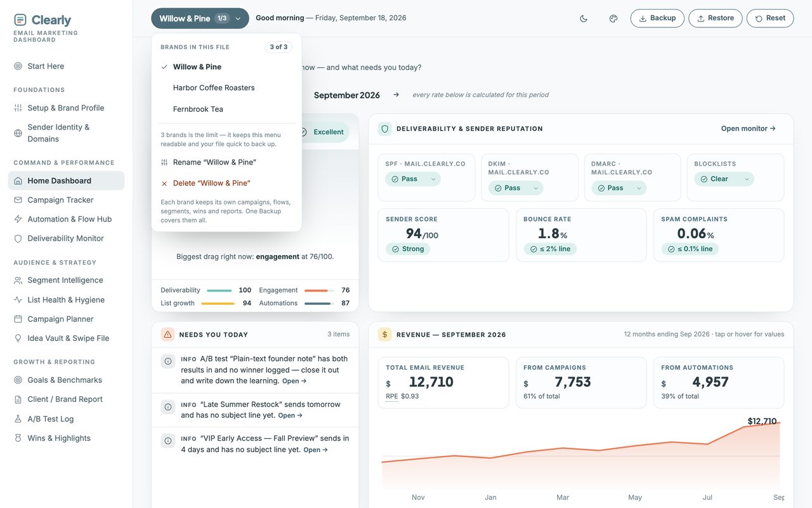
Task: Open Segment Intelligence
Action: [66, 280]
